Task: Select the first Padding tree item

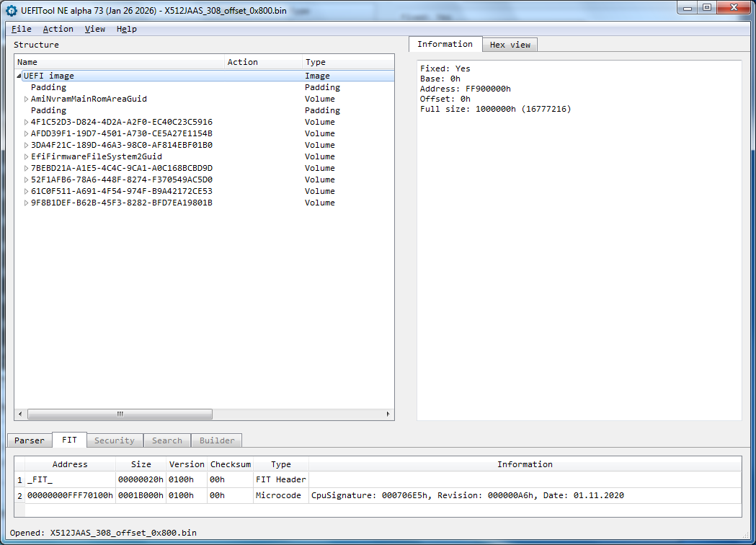Action: pos(48,87)
